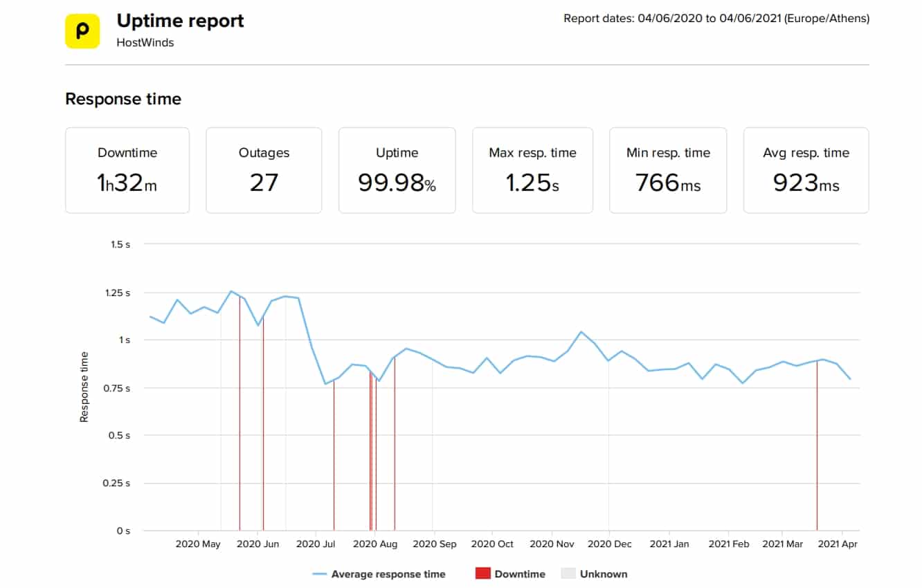Screen dimensions: 922x588
Task: Select the Uptime report title
Action: [x=180, y=21]
